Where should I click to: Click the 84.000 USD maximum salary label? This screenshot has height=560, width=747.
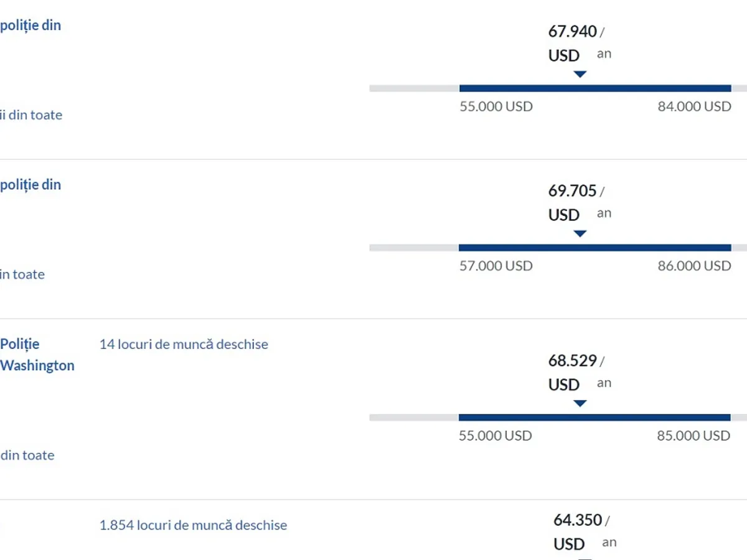[694, 106]
